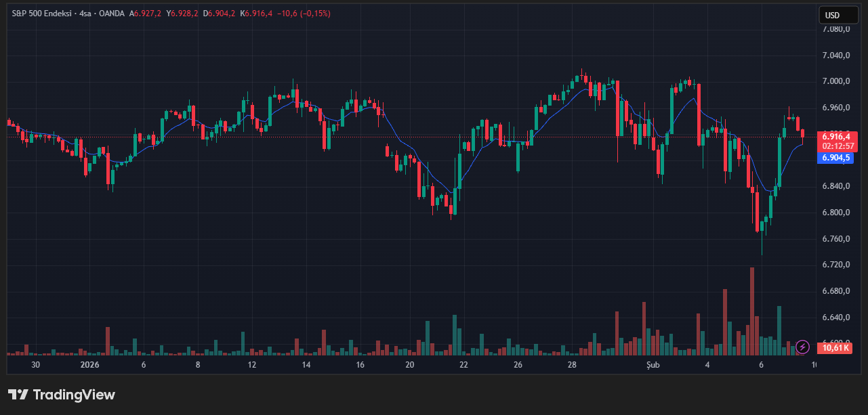Click date 22 on the time axis

coord(463,365)
